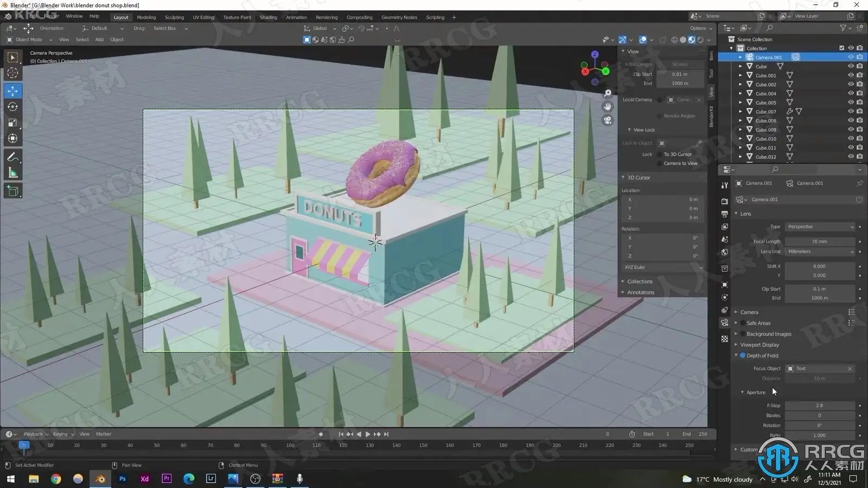Expand the Safe Areas panel
This screenshot has width=868, height=488.
tap(736, 323)
